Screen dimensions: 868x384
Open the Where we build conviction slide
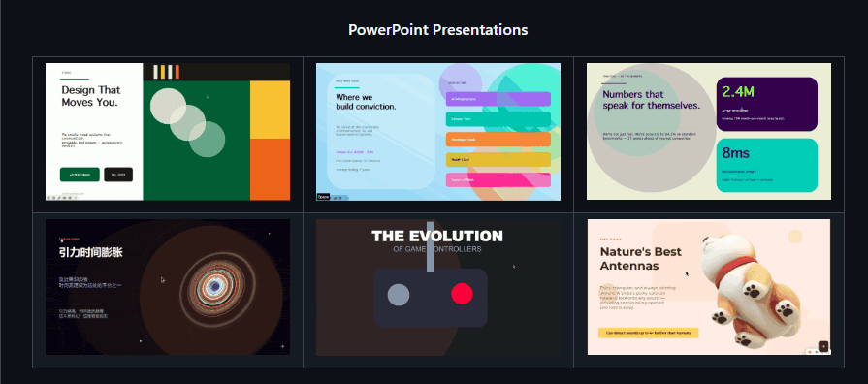point(438,132)
